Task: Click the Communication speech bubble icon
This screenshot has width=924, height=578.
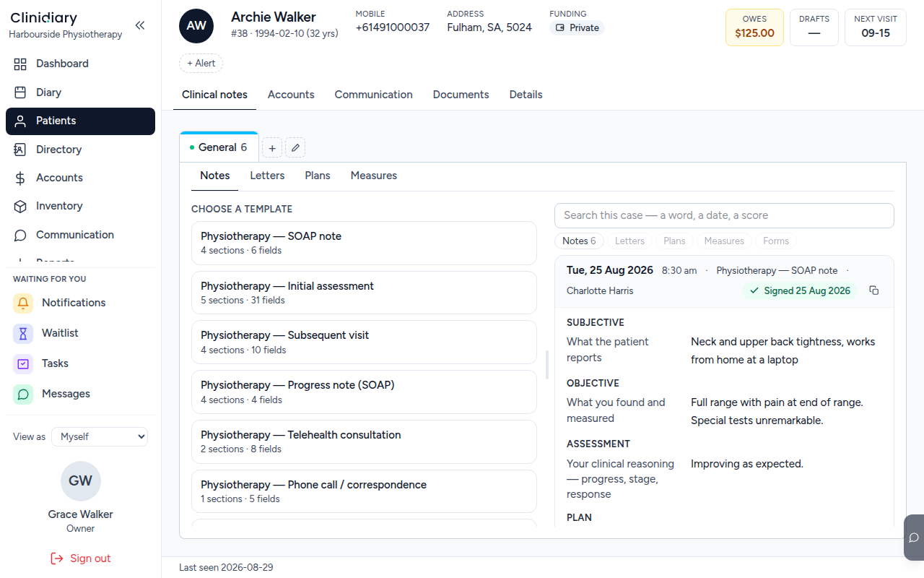Action: [x=20, y=235]
